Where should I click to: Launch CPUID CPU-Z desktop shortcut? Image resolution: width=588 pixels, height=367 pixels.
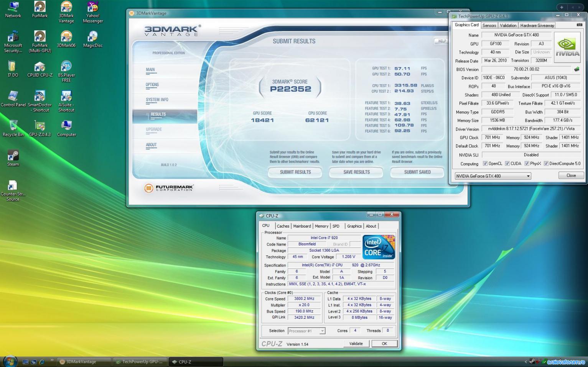(40, 69)
